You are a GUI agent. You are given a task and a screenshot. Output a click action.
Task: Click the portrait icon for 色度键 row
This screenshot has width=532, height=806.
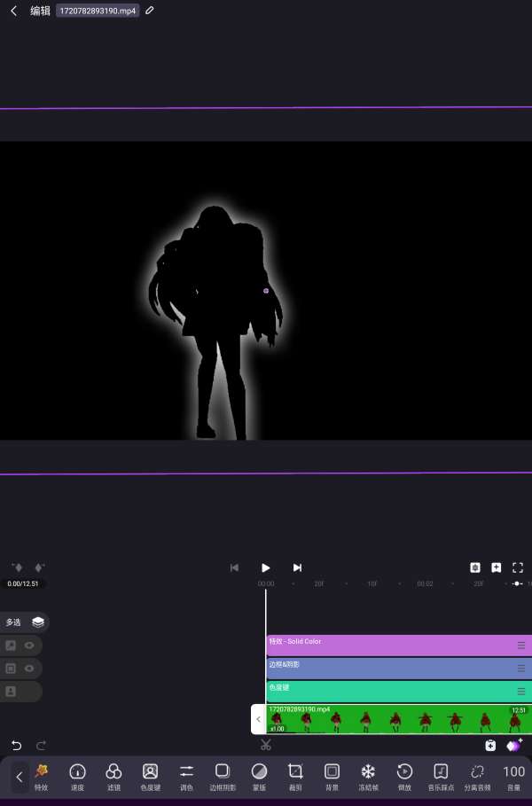(11, 692)
